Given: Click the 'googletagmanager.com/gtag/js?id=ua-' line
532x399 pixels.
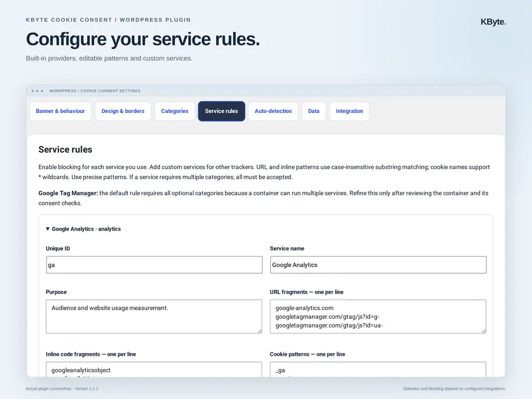Looking at the screenshot, I should 329,325.
